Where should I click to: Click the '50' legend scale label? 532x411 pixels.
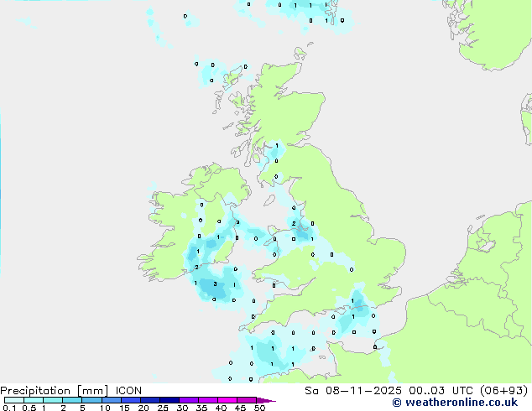point(259,408)
